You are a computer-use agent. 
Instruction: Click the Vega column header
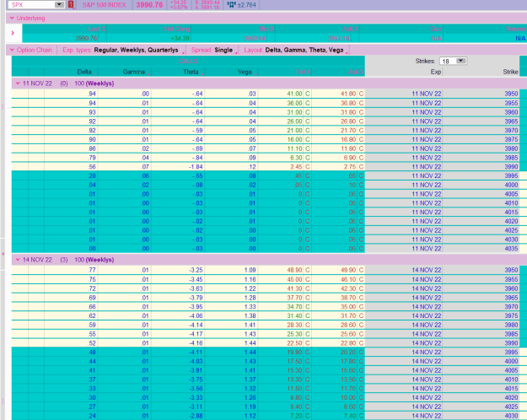click(245, 72)
